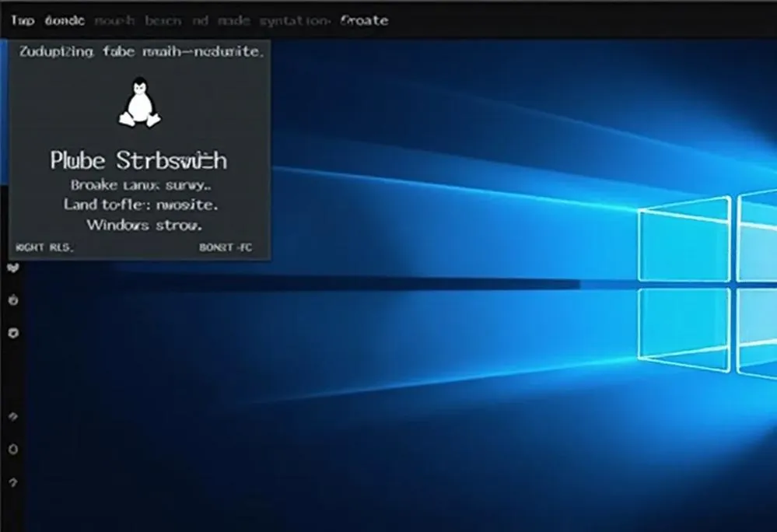Click the dimmed 'nd' top bar item
Viewport: 777px width, 532px height.
(200, 21)
